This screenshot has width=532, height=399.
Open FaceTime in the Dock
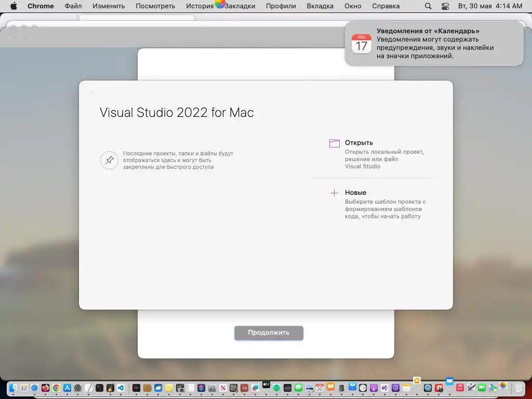point(482,388)
